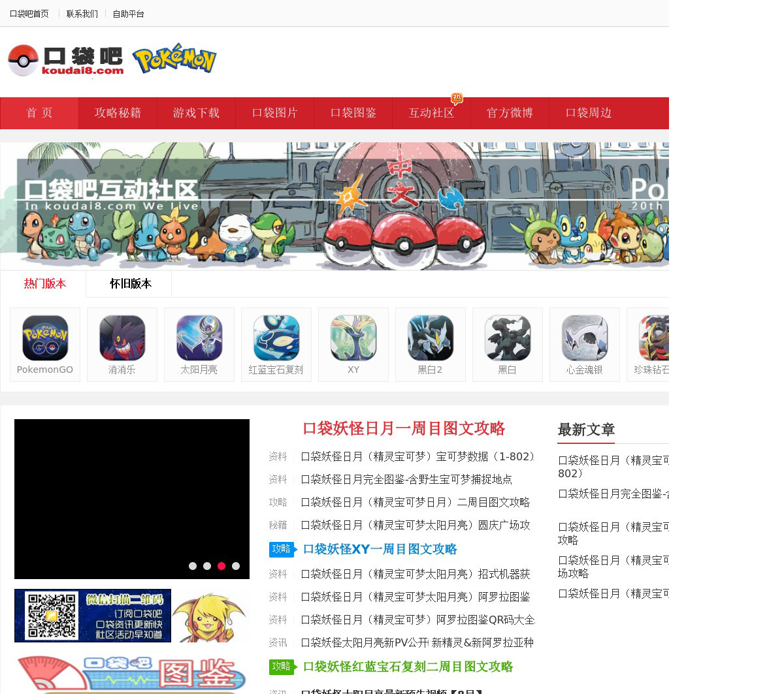Click 自助平台 top link
Screen dimensions: 784x694
(x=129, y=14)
